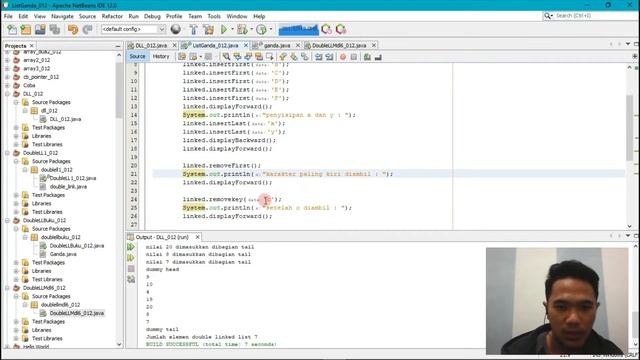Screen dimensions: 640x360
Task: Click the Shift Line Right icon
Action: (329, 57)
